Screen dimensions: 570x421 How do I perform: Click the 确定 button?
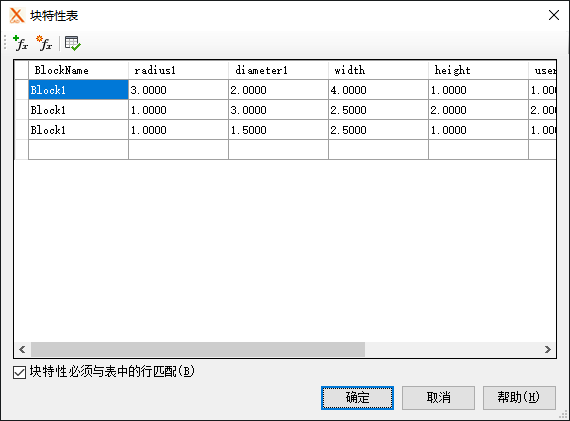pyautogui.click(x=357, y=398)
